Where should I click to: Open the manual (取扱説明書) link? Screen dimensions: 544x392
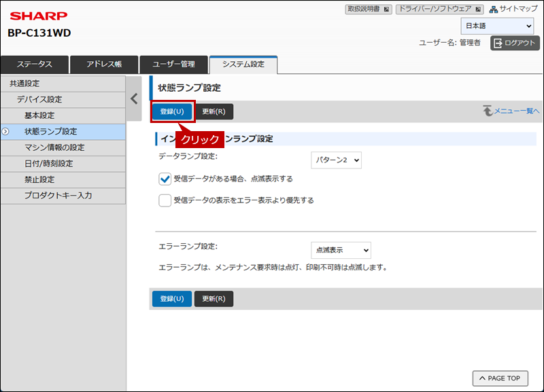tap(369, 9)
